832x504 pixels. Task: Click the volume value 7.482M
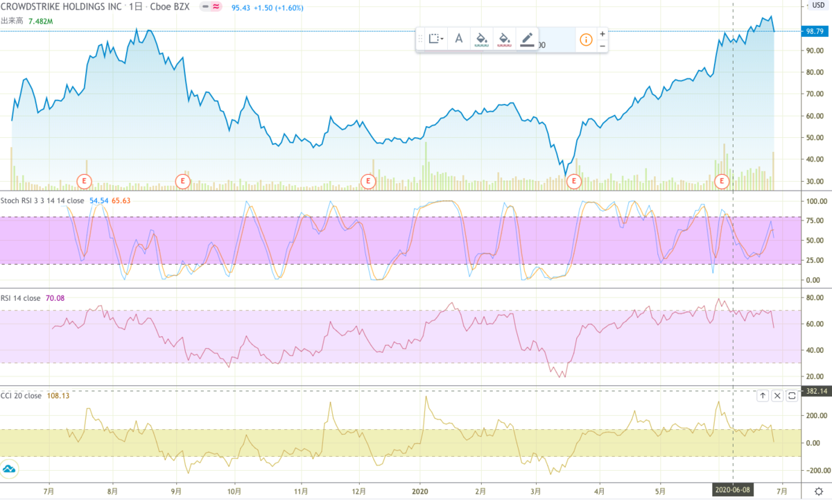coord(41,21)
